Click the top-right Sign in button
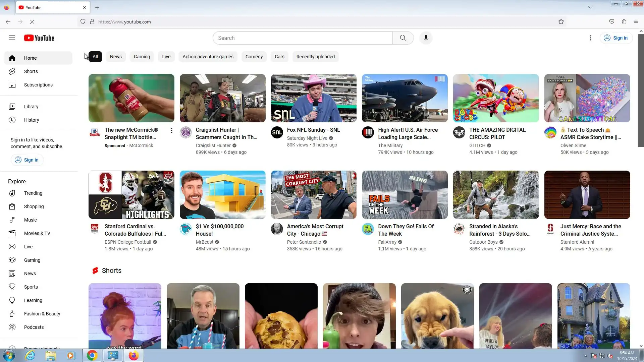Image resolution: width=644 pixels, height=362 pixels. click(616, 38)
